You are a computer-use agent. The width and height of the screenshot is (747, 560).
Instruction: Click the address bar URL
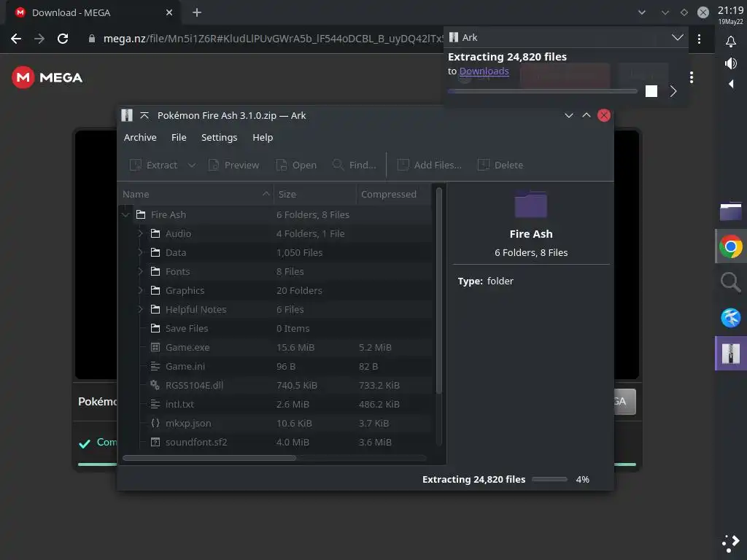tap(273, 39)
